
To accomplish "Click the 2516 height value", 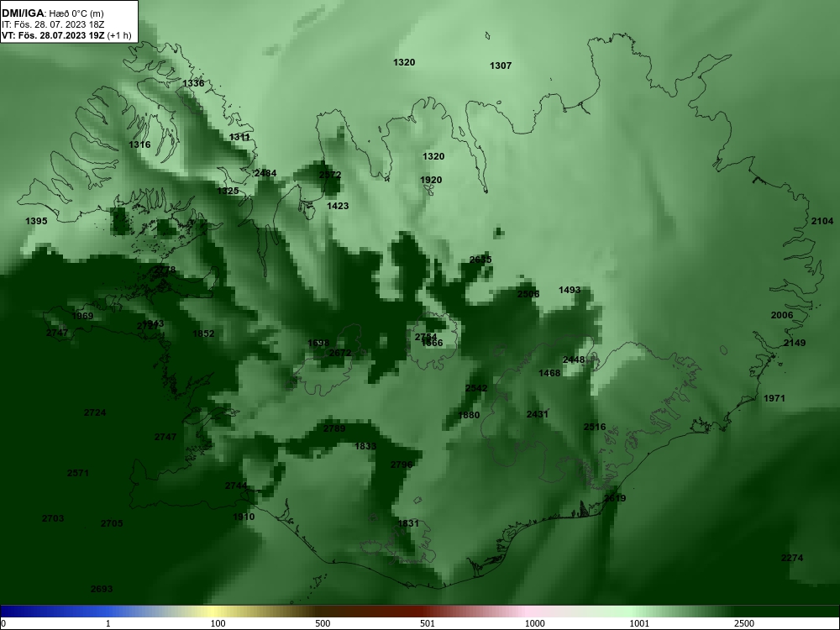I will [595, 427].
